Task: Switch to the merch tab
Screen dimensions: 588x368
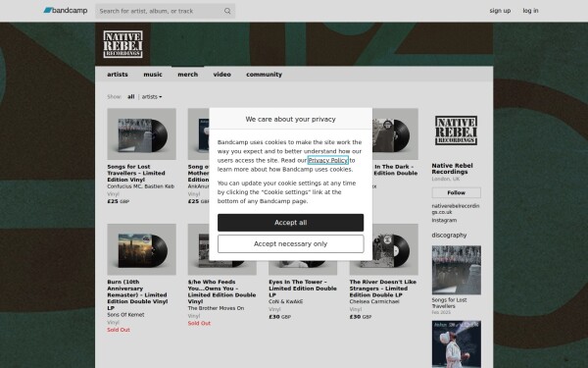Action: (x=187, y=75)
